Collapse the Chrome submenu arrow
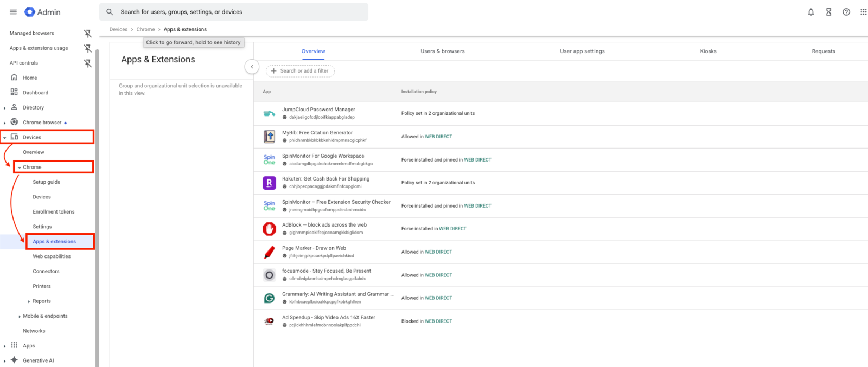The width and height of the screenshot is (868, 367). 20,168
